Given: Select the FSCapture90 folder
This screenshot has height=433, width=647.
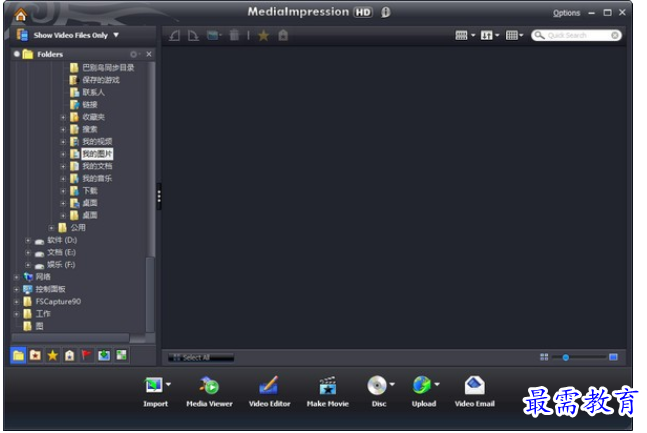Looking at the screenshot, I should 58,302.
